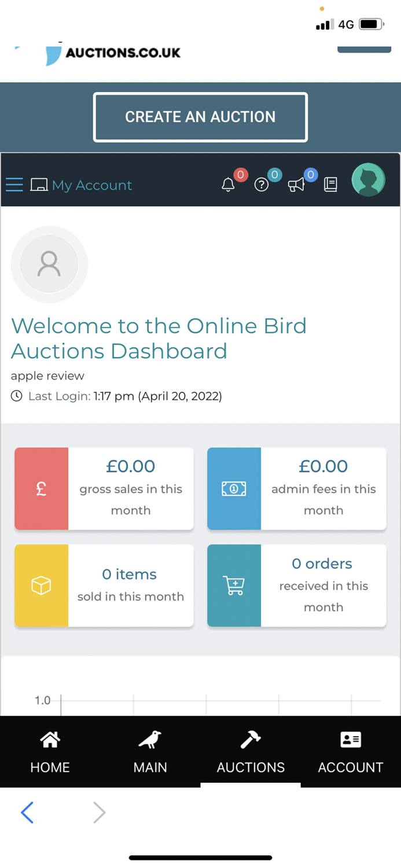Tap the notification badge showing 0

pos(240,174)
